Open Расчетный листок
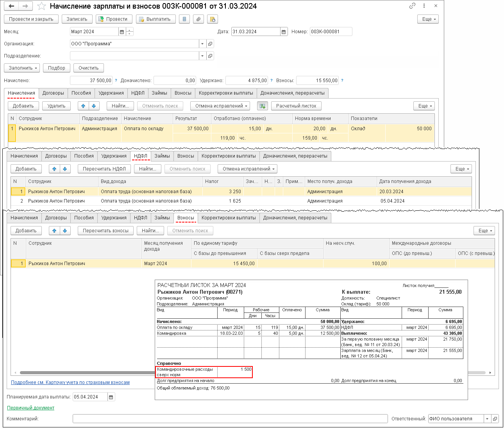 296,106
